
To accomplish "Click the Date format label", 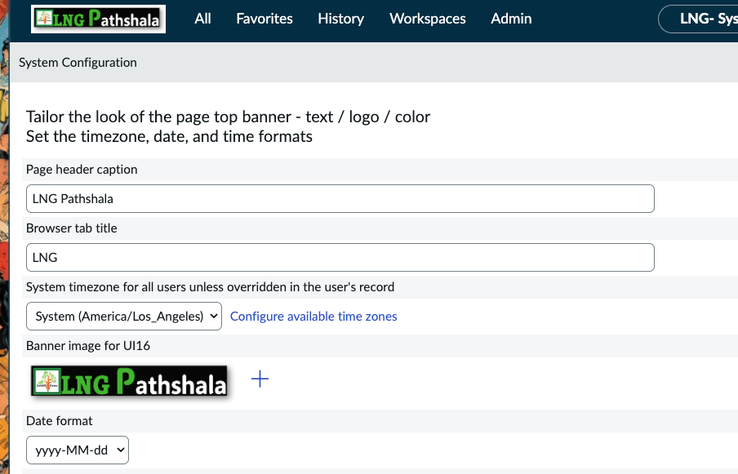I will (x=59, y=421).
